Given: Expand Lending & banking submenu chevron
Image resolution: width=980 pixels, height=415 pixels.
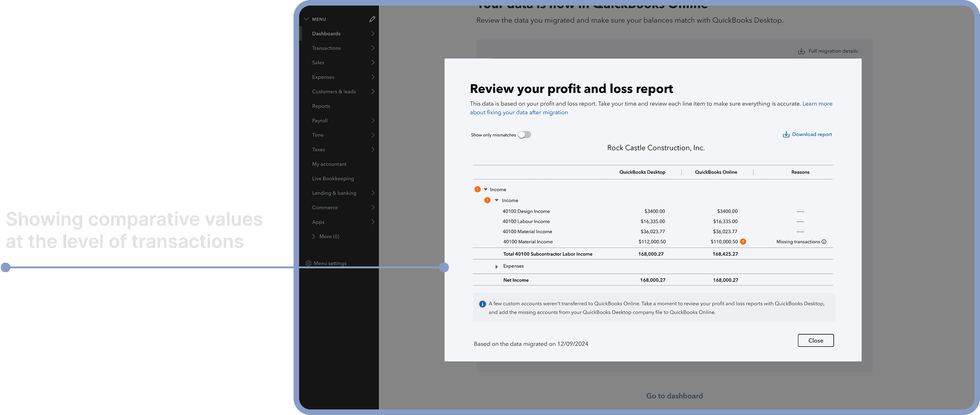Looking at the screenshot, I should 373,193.
